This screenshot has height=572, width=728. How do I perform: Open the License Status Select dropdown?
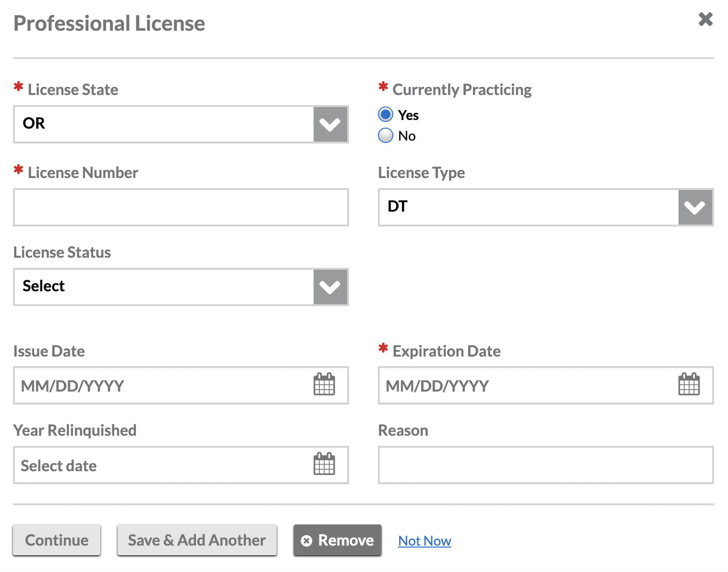[x=163, y=287]
